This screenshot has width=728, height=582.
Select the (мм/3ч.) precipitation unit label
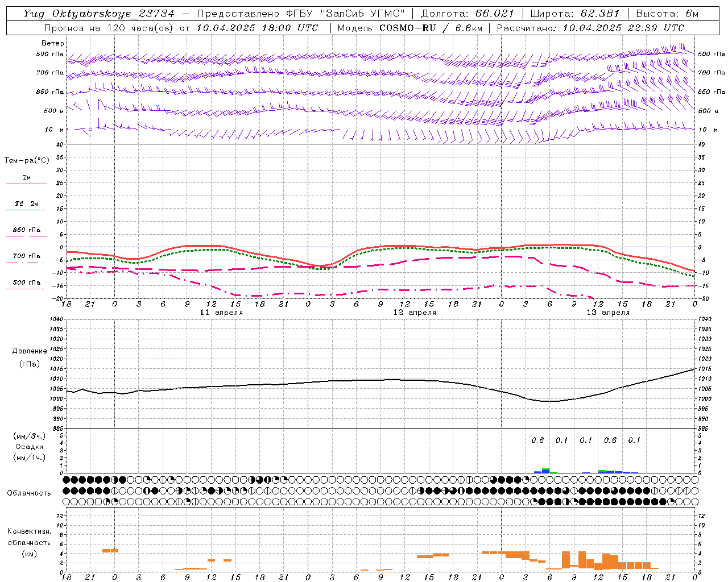click(x=30, y=436)
